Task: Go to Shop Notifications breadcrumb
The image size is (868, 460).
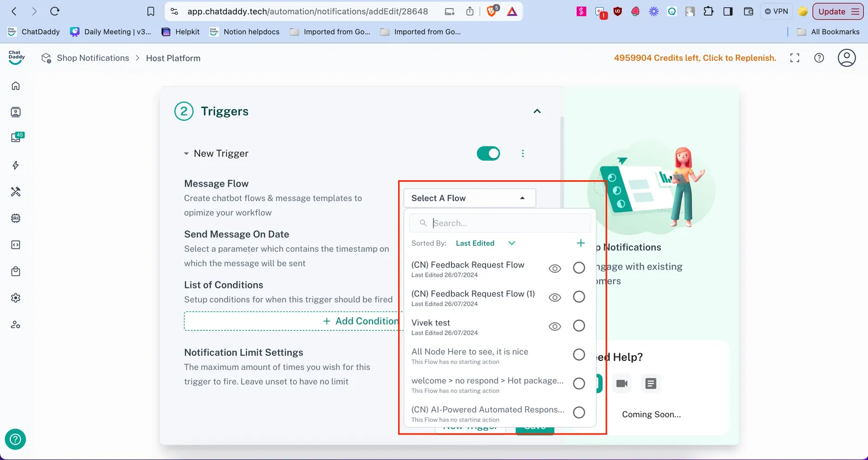Action: (93, 58)
